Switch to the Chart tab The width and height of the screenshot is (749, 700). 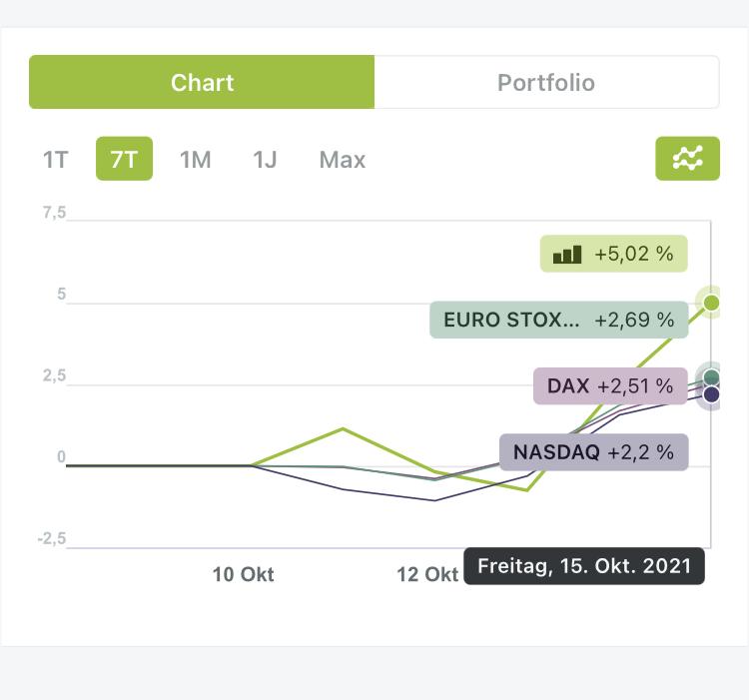click(x=202, y=82)
